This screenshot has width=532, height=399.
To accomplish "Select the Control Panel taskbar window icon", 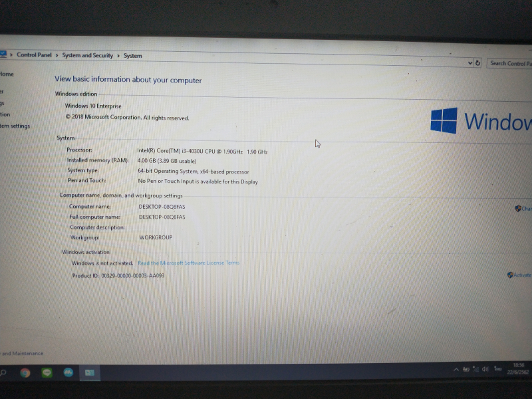I will click(x=90, y=372).
